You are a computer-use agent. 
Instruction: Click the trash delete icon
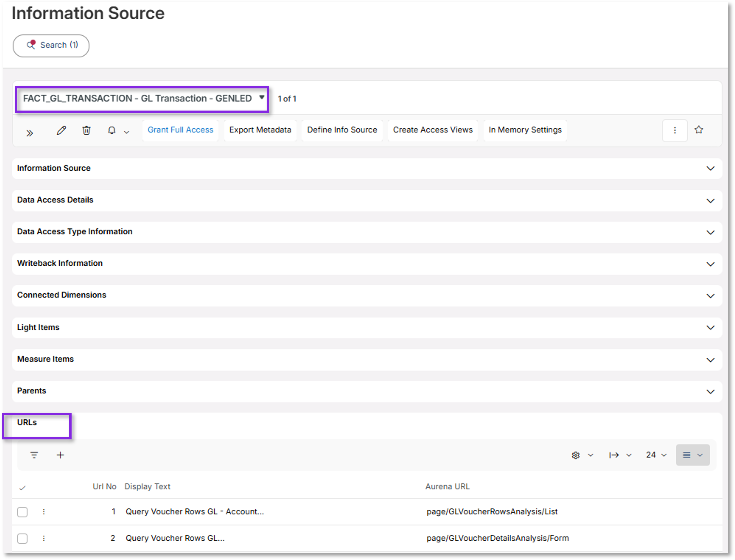click(86, 130)
